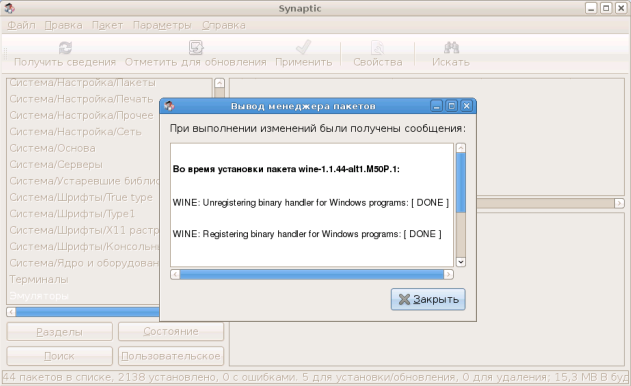The image size is (631, 386).
Task: Open the Файл menu
Action: [x=21, y=25]
